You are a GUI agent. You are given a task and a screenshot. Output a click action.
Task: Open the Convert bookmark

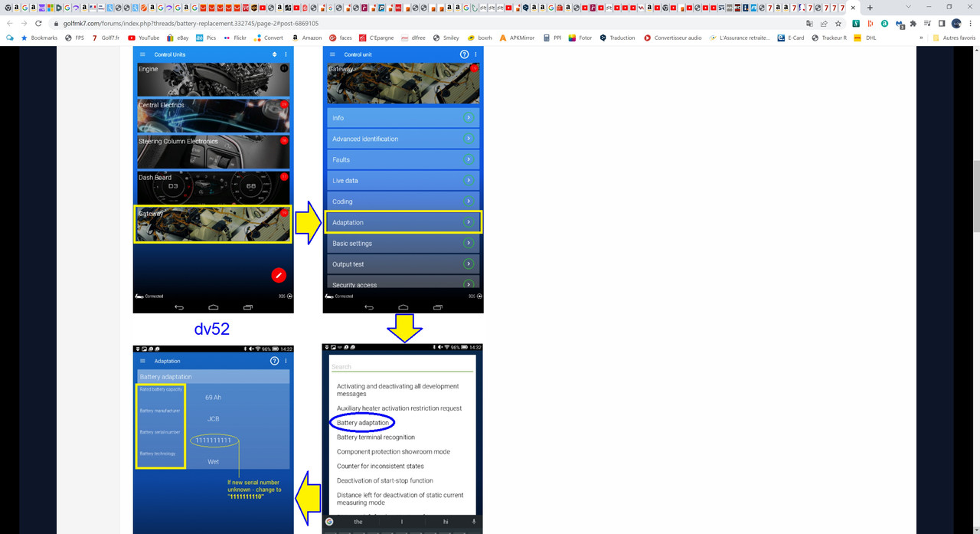coord(269,38)
